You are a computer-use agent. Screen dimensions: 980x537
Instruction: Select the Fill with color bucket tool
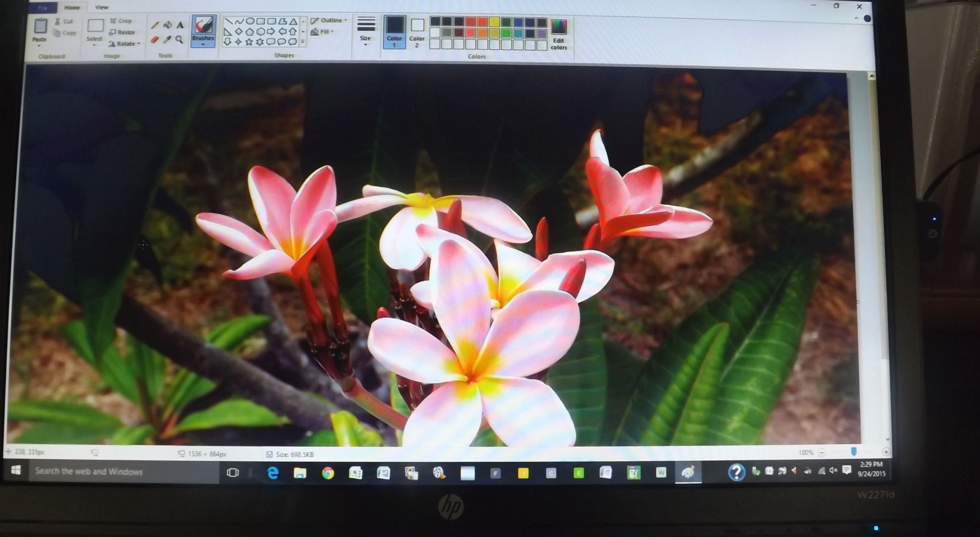(167, 25)
